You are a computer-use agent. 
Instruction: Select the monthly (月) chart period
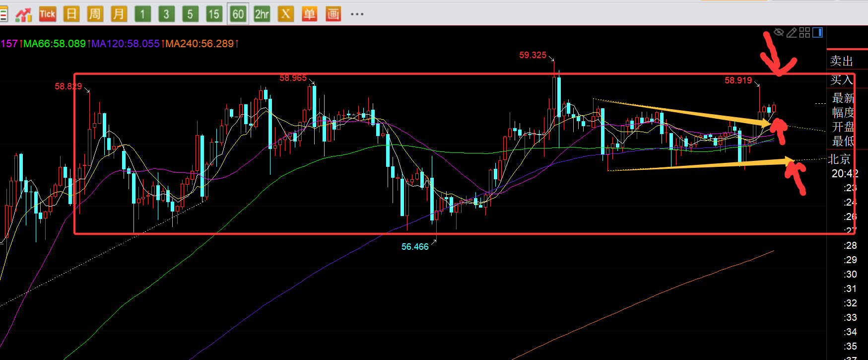pyautogui.click(x=118, y=14)
